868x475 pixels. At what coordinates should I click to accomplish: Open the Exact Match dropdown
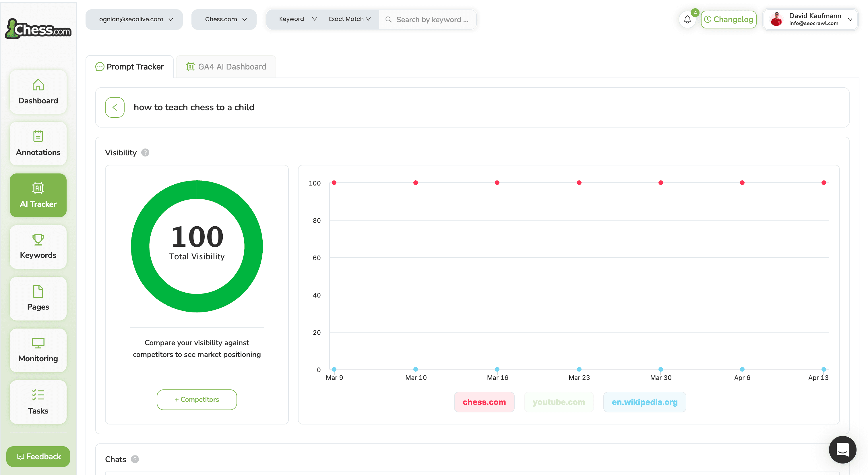click(350, 19)
